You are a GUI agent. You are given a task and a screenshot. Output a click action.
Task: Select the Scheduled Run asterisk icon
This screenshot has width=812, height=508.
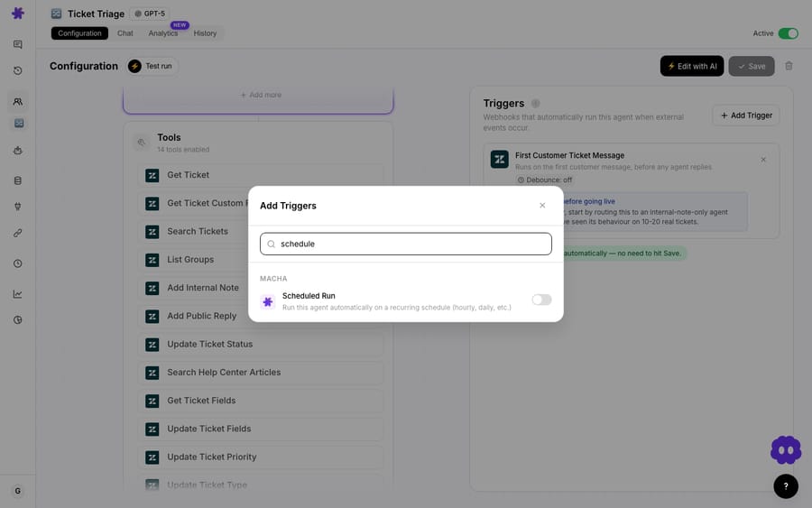point(268,301)
